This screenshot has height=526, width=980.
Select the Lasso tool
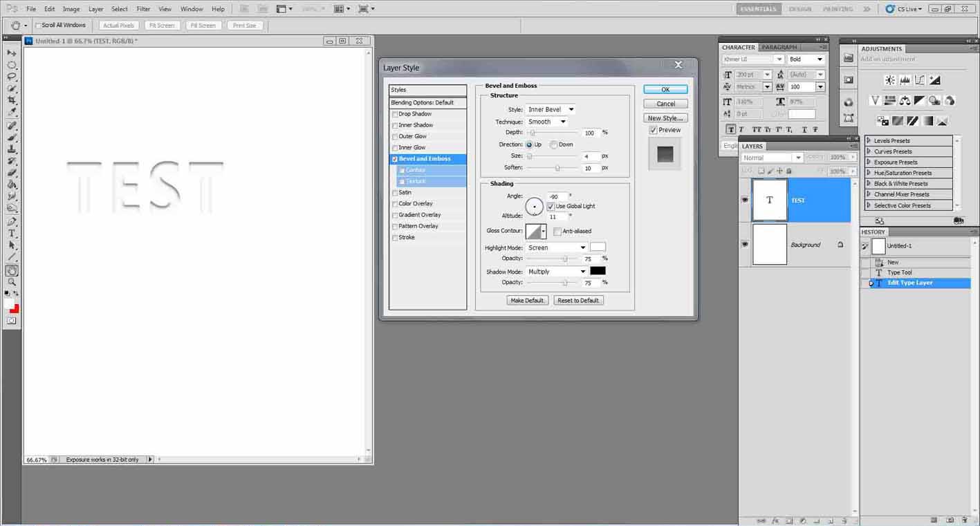pos(12,77)
